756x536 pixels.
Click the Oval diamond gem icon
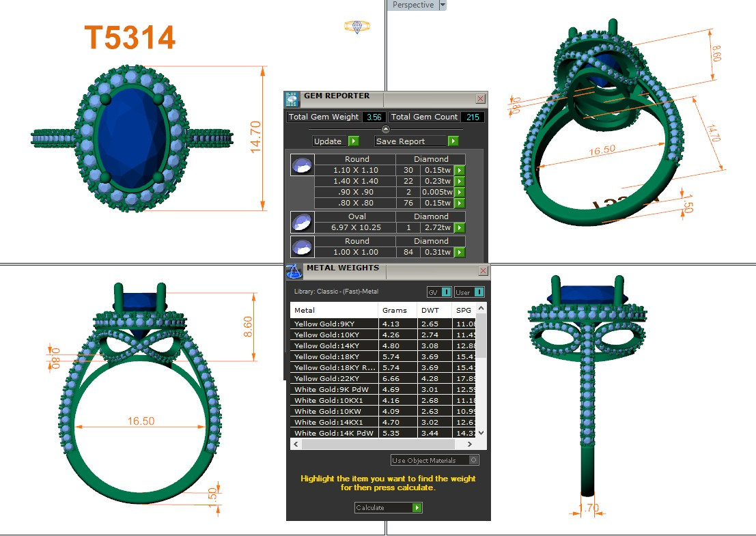click(302, 221)
